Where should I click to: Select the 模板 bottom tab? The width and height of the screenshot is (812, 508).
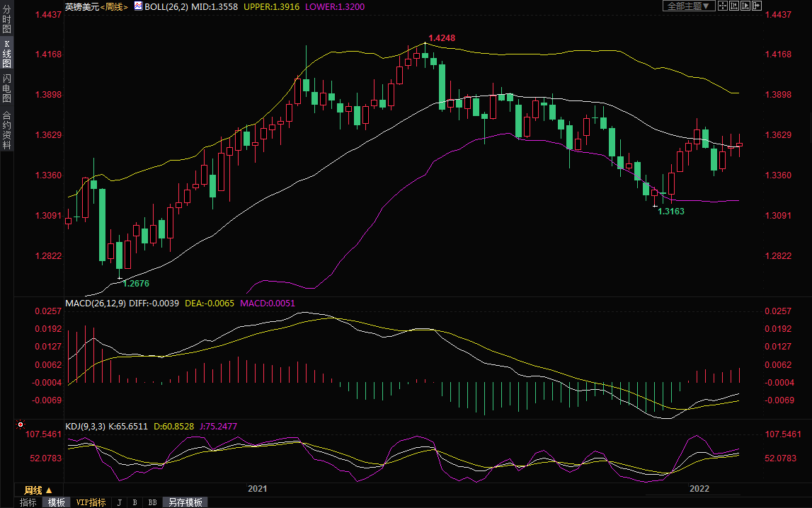click(x=57, y=502)
